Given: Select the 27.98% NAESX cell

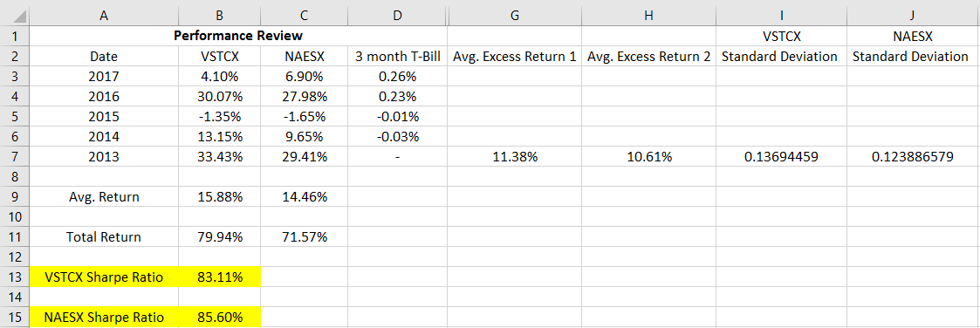Looking at the screenshot, I should tap(305, 96).
